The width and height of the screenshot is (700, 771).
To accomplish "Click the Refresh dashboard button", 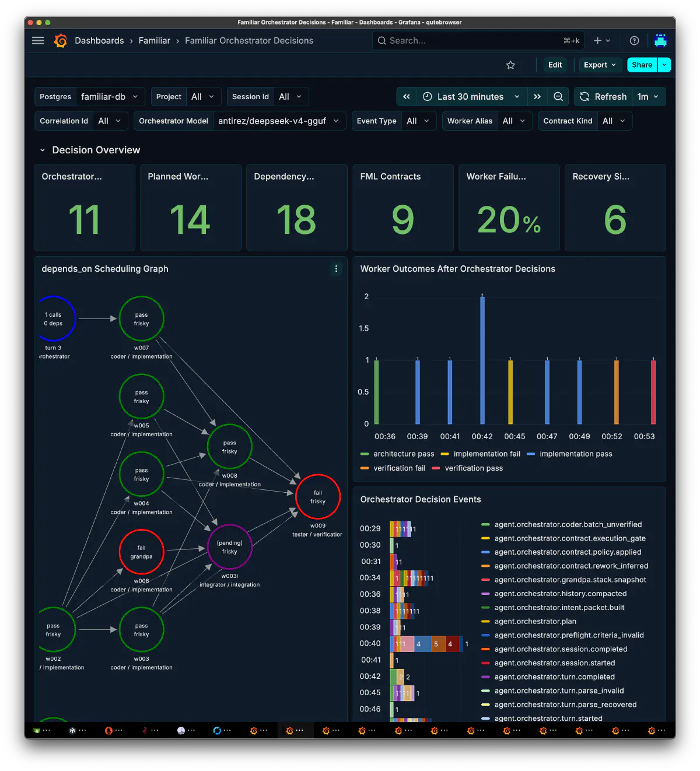I will pos(604,97).
